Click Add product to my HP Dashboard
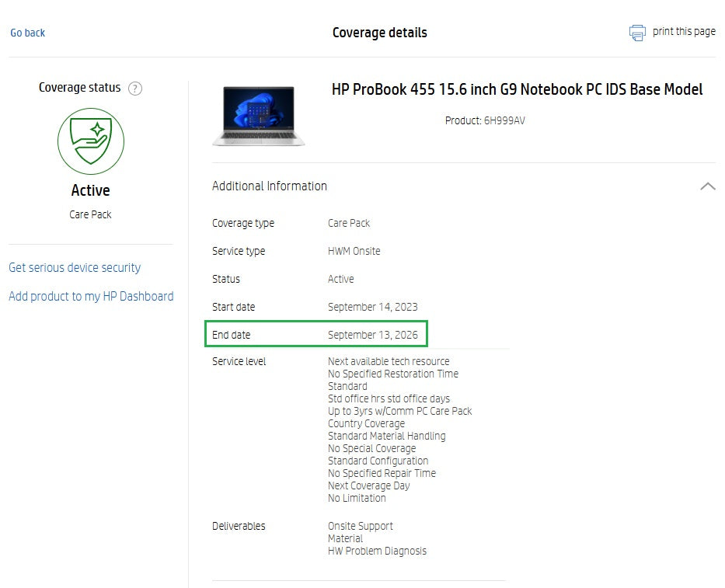The width and height of the screenshot is (725, 588). pyautogui.click(x=91, y=296)
